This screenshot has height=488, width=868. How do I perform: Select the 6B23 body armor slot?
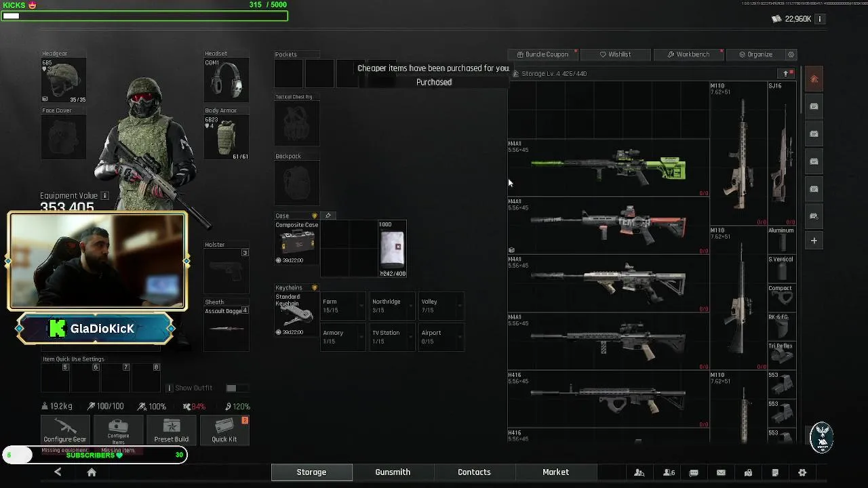[226, 137]
